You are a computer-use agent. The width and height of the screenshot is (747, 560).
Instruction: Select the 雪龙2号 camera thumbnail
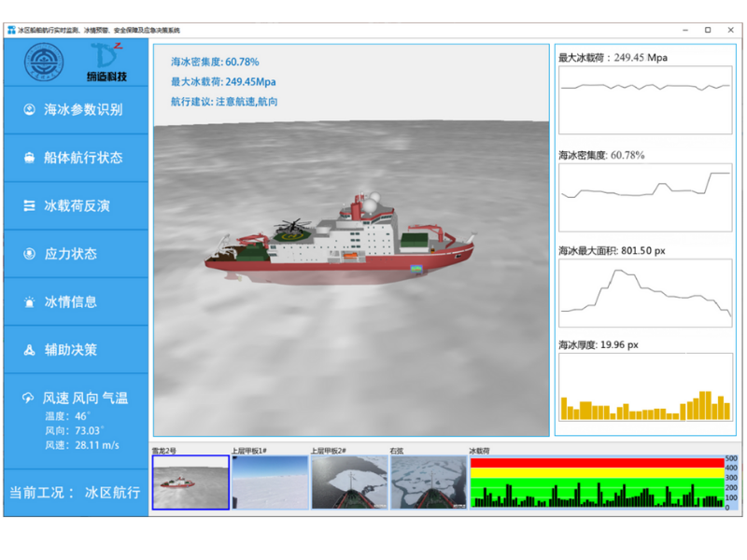(190, 482)
